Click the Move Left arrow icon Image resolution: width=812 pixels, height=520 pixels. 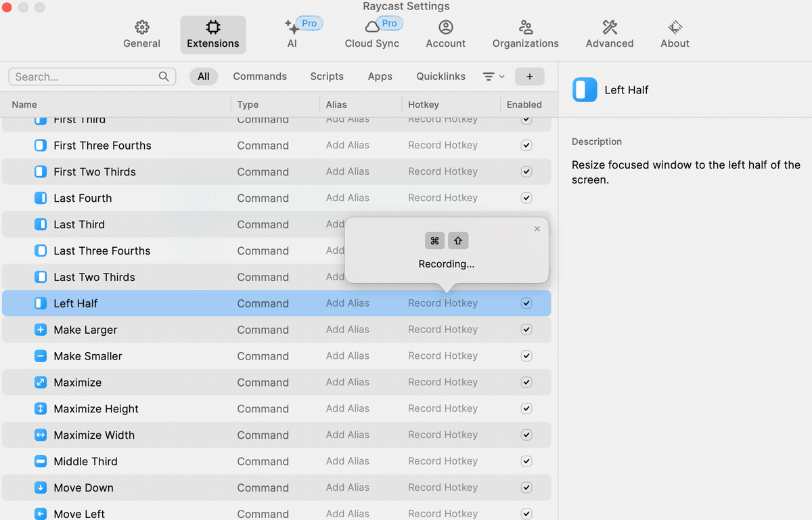point(41,514)
